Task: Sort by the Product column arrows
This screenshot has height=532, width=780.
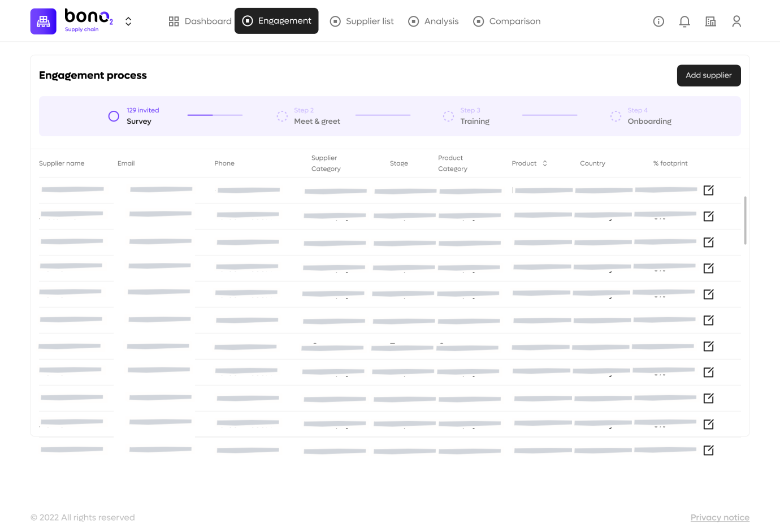Action: click(545, 163)
